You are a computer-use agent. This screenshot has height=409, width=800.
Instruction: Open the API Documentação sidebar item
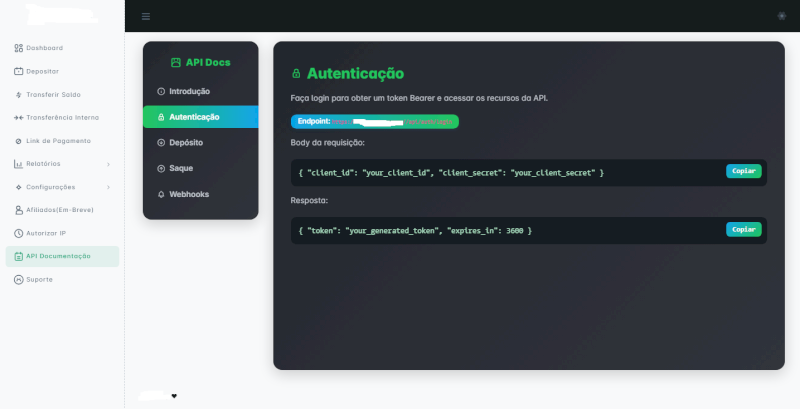(62, 256)
